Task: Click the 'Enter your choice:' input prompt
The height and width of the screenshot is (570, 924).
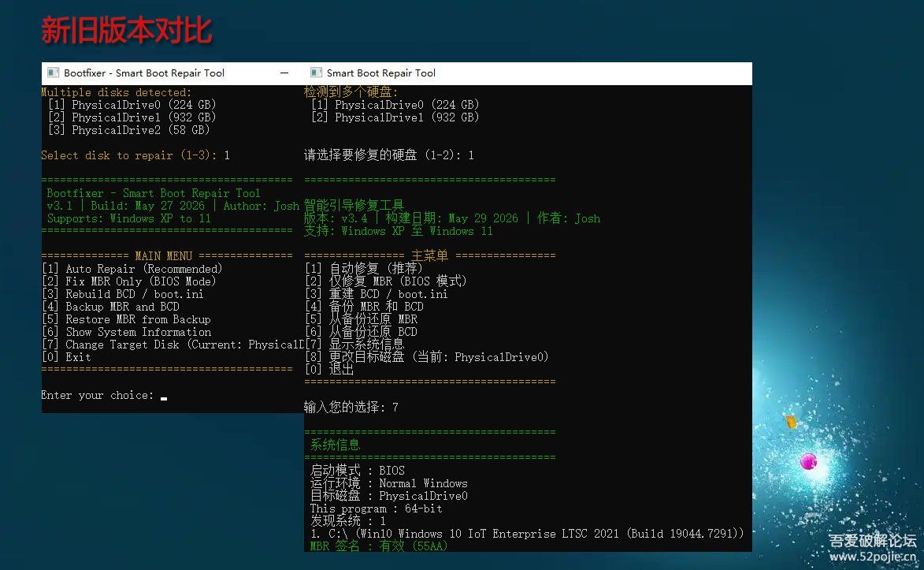Action: click(x=104, y=395)
